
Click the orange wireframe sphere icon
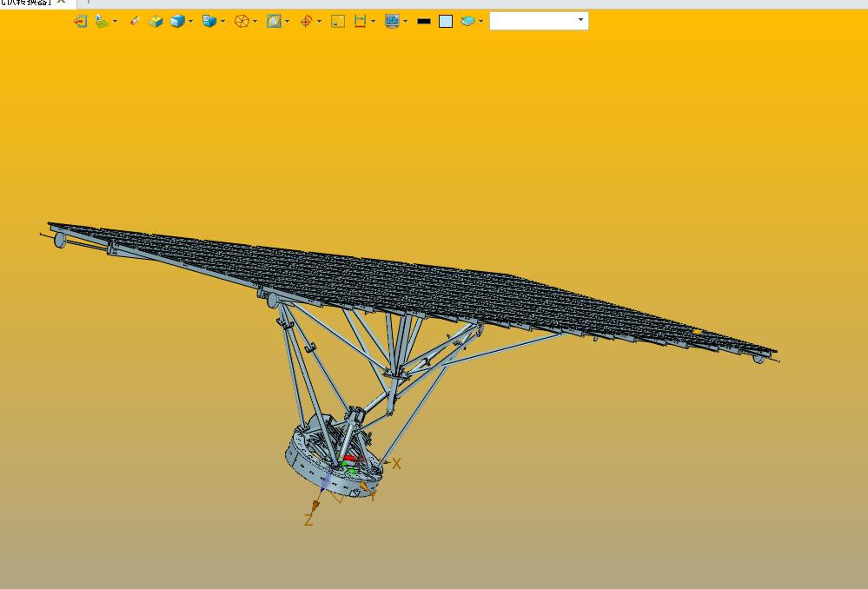242,21
